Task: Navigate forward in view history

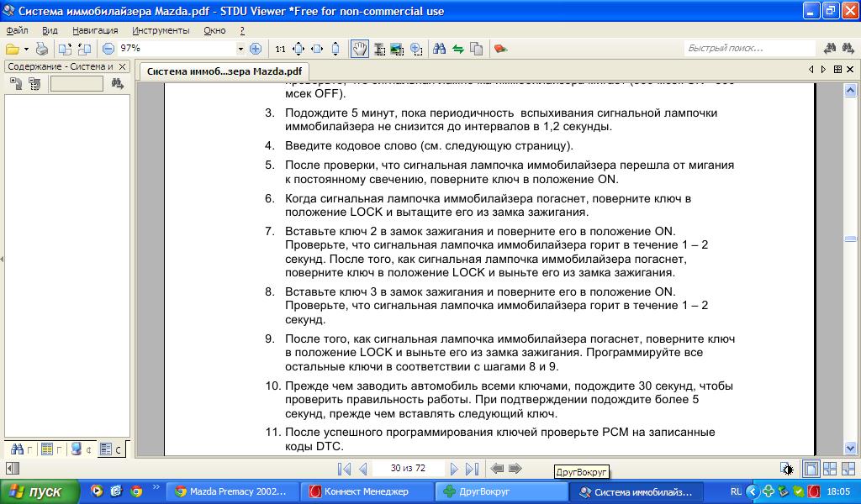Action: pos(515,469)
